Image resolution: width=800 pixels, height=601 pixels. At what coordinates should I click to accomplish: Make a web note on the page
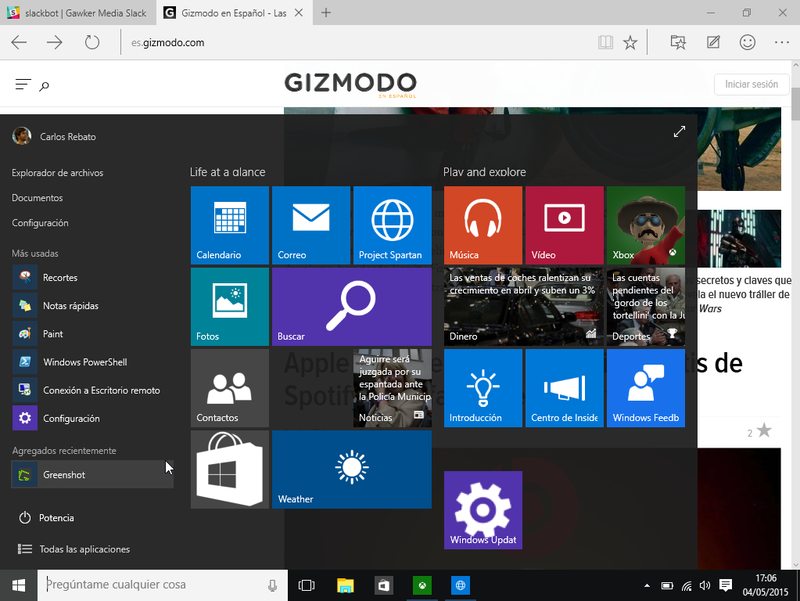click(x=713, y=42)
